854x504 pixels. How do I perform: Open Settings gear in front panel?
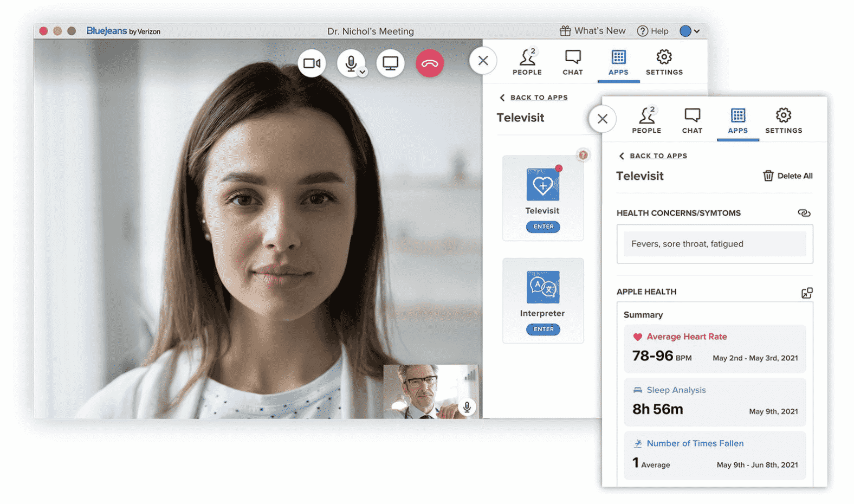(x=784, y=120)
